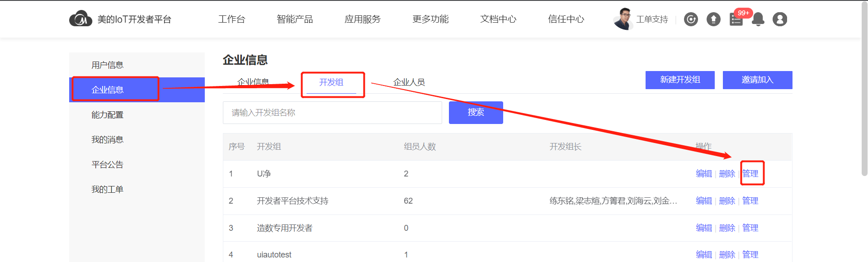Open the task list icon with 99+ badge
868x262 pixels.
pos(736,19)
